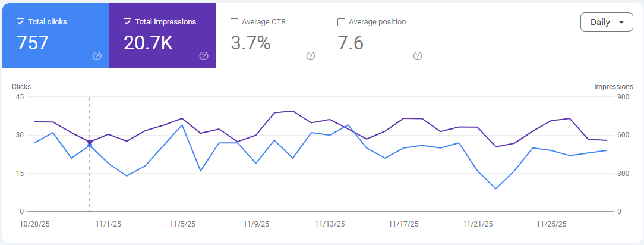Select the 757 total clicks value
The width and height of the screenshot is (644, 245).
coord(33,43)
